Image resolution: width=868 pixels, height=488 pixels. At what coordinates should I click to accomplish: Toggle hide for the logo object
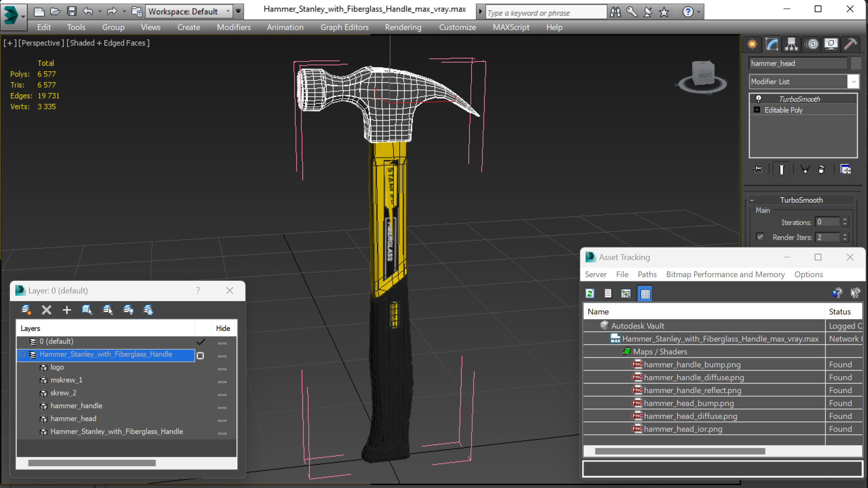click(222, 369)
